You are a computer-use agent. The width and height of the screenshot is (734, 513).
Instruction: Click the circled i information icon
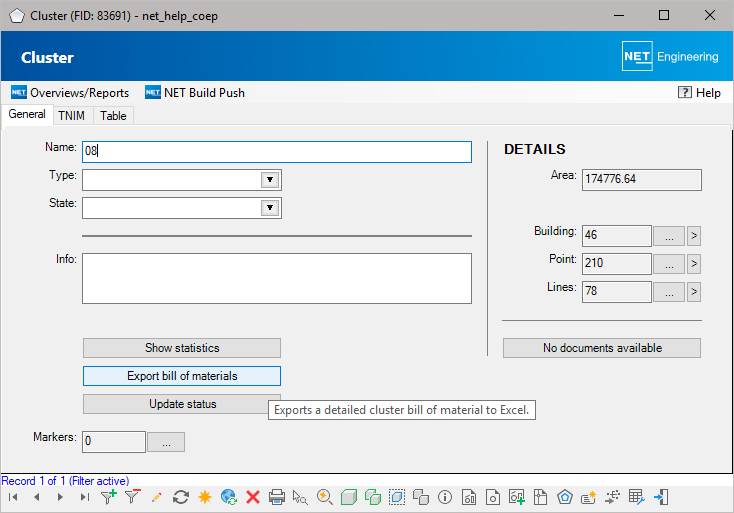(445, 497)
